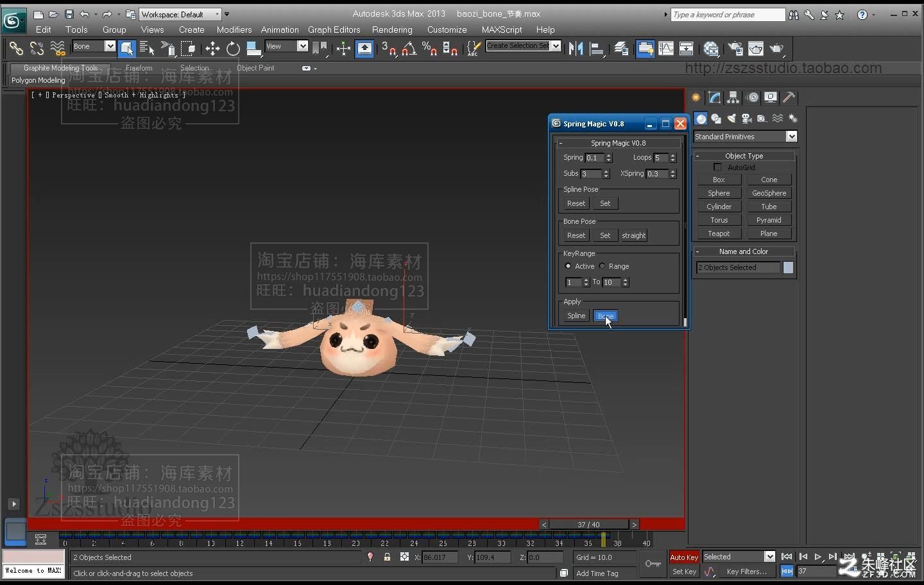Viewport: 924px width, 585px height.
Task: Open the Modifiers menu
Action: pyautogui.click(x=234, y=30)
